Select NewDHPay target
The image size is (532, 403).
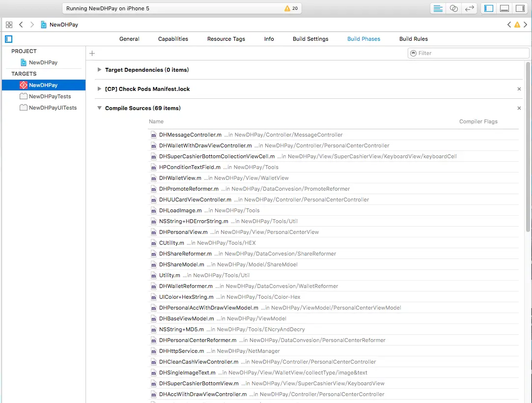click(x=43, y=85)
